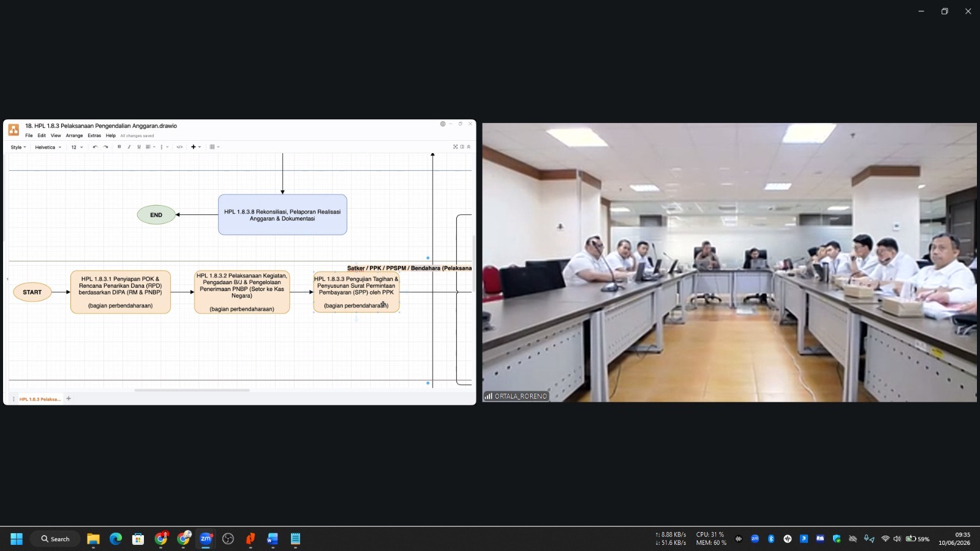The width and height of the screenshot is (980, 551).
Task: Toggle the format panel icon
Action: pos(462,147)
